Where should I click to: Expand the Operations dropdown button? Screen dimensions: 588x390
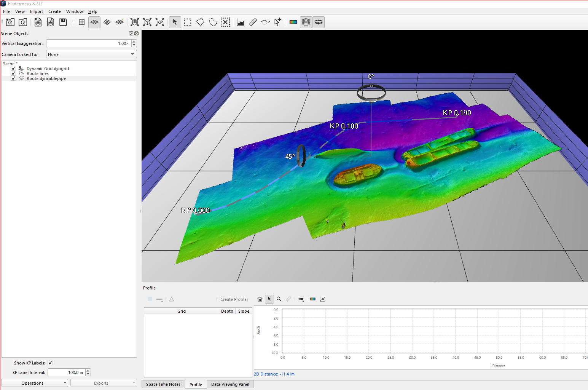(35, 383)
